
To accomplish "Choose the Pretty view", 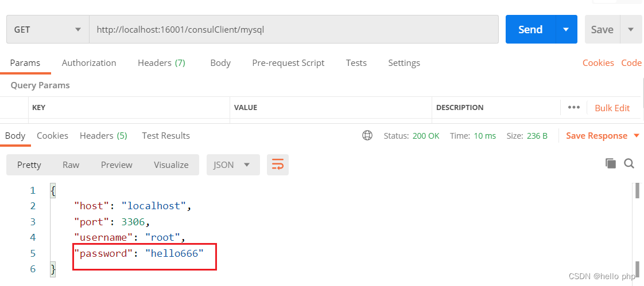I will [29, 165].
